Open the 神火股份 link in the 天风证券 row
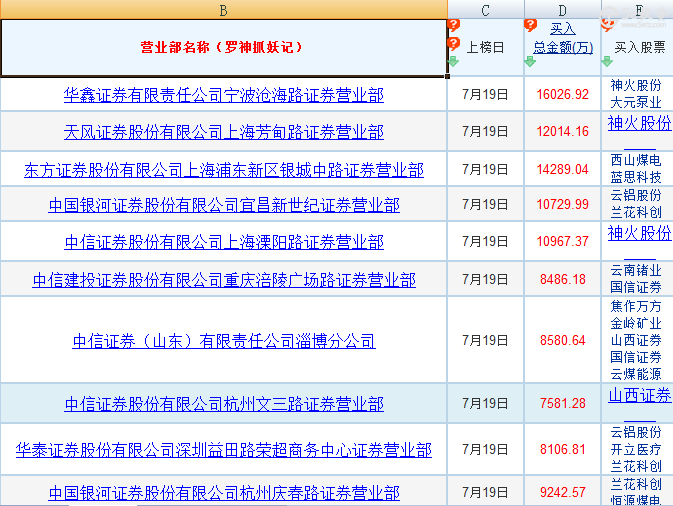The width and height of the screenshot is (673, 506). [640, 123]
